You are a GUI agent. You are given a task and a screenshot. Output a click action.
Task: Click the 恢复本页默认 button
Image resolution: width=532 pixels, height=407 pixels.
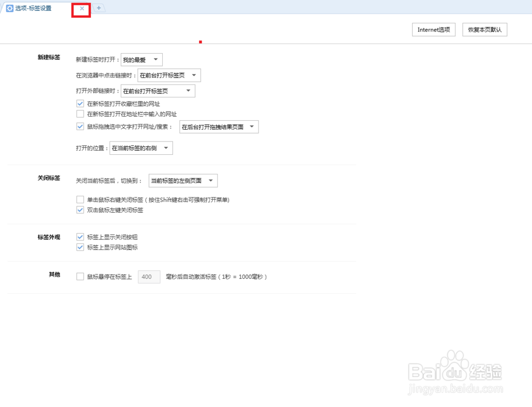point(485,29)
